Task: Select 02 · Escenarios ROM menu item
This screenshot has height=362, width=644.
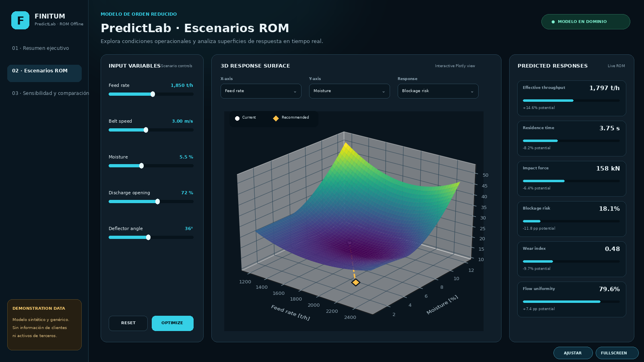Action: (x=44, y=73)
